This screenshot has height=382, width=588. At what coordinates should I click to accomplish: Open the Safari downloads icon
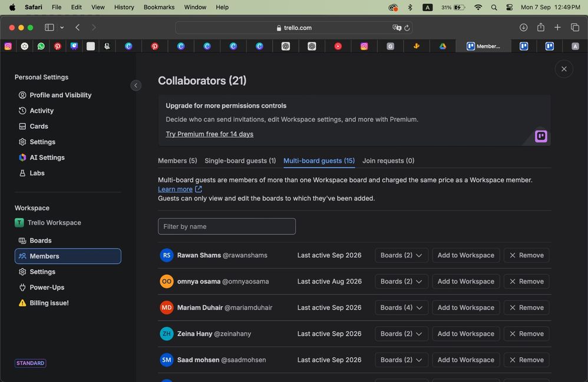pos(524,27)
